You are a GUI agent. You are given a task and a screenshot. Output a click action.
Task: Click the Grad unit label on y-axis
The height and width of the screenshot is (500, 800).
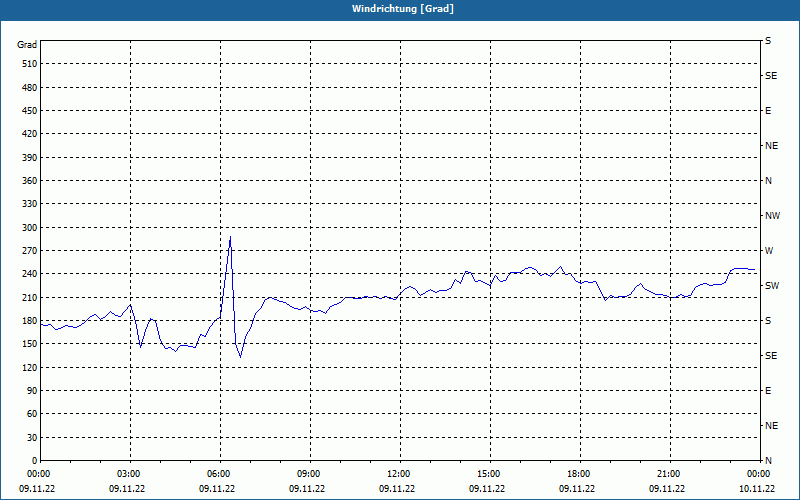27,45
